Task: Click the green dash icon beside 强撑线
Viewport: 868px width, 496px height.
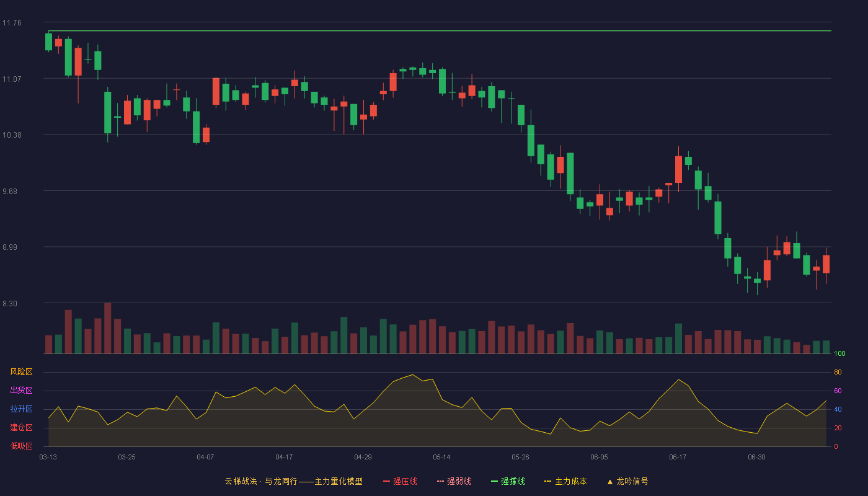Action: 495,481
